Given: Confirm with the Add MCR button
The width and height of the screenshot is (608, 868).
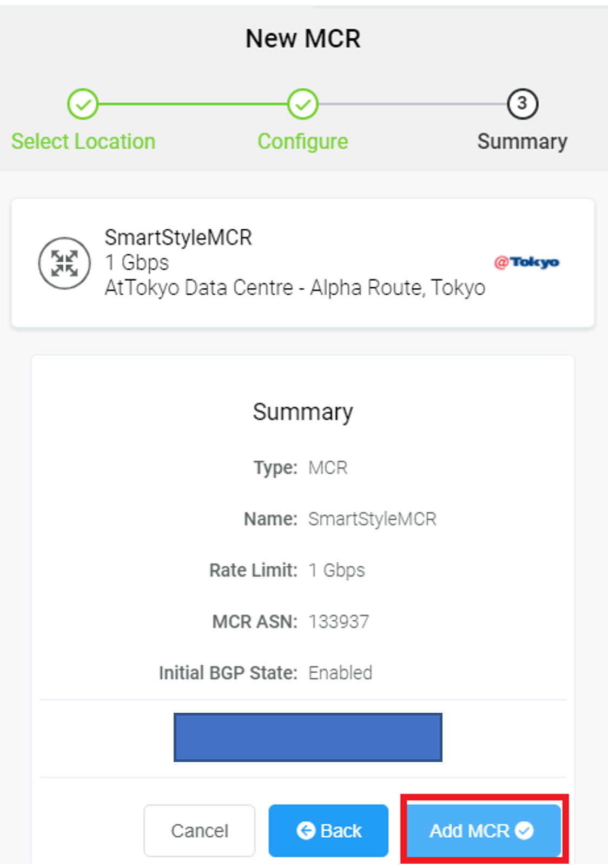Looking at the screenshot, I should (484, 830).
